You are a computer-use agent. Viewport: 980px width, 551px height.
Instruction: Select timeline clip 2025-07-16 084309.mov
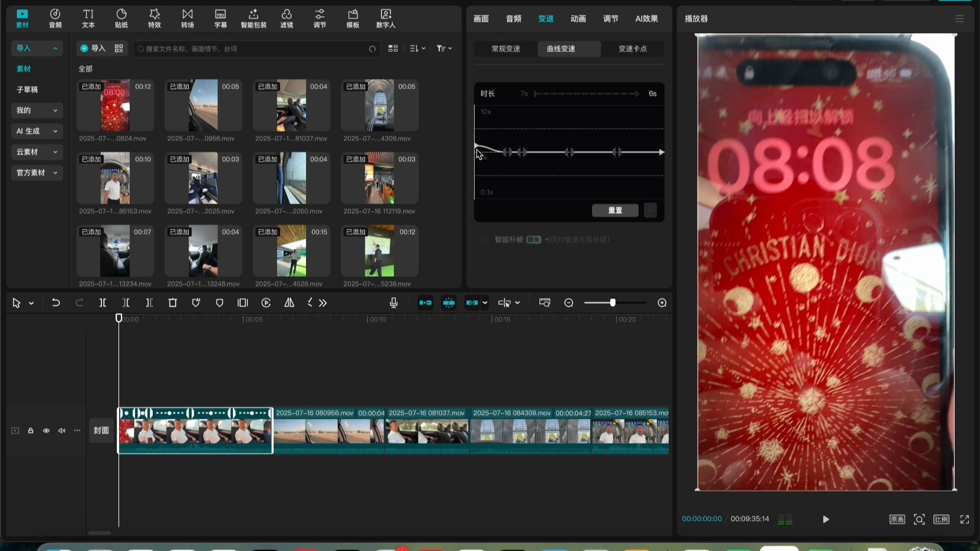[x=530, y=431]
